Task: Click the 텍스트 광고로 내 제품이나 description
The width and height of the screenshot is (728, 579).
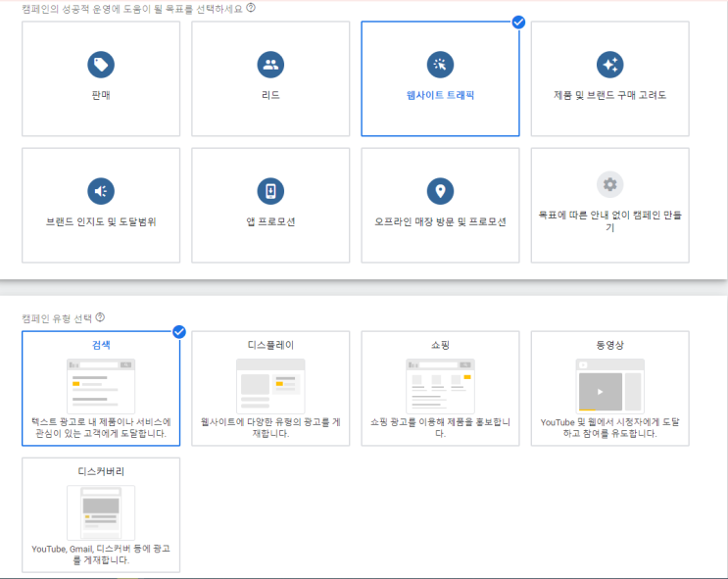Action: 101,427
